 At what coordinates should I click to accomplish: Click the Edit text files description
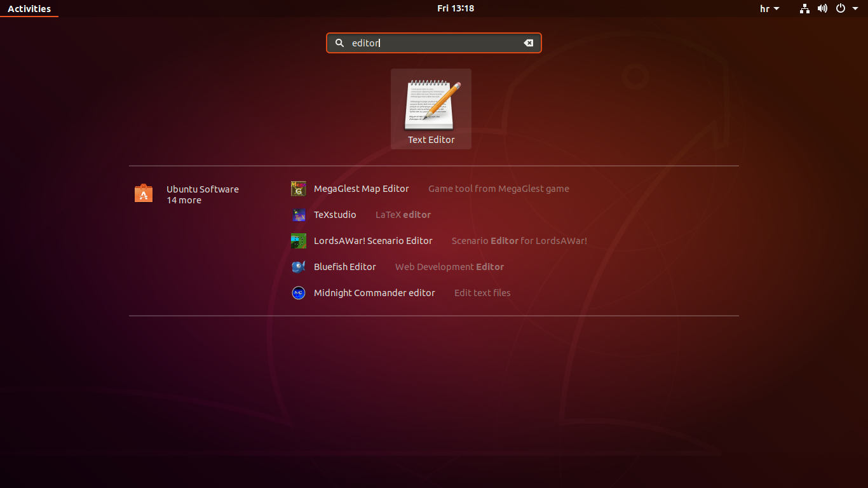click(x=482, y=293)
